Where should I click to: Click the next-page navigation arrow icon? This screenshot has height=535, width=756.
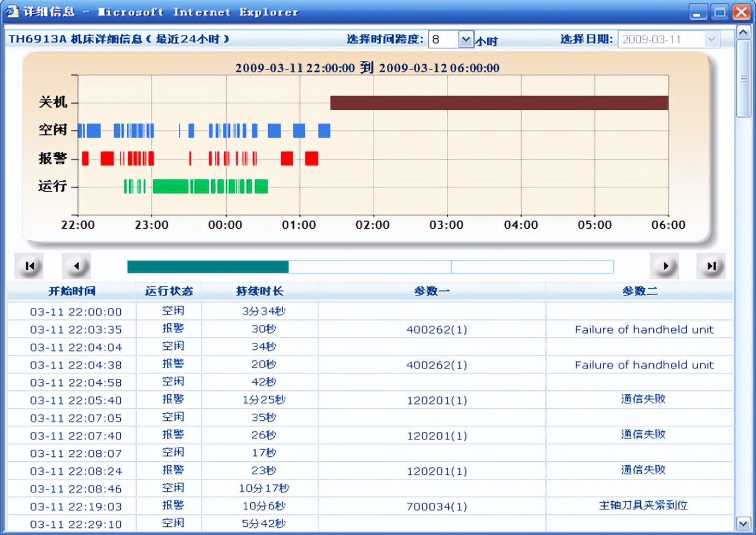click(664, 266)
